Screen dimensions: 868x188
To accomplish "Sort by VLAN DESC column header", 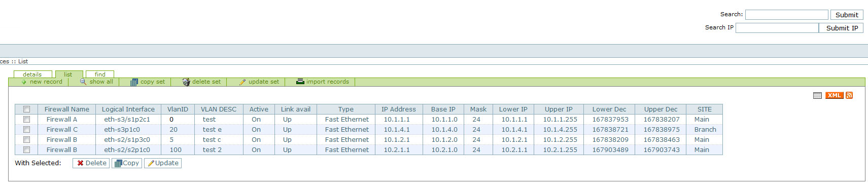I will click(x=219, y=109).
